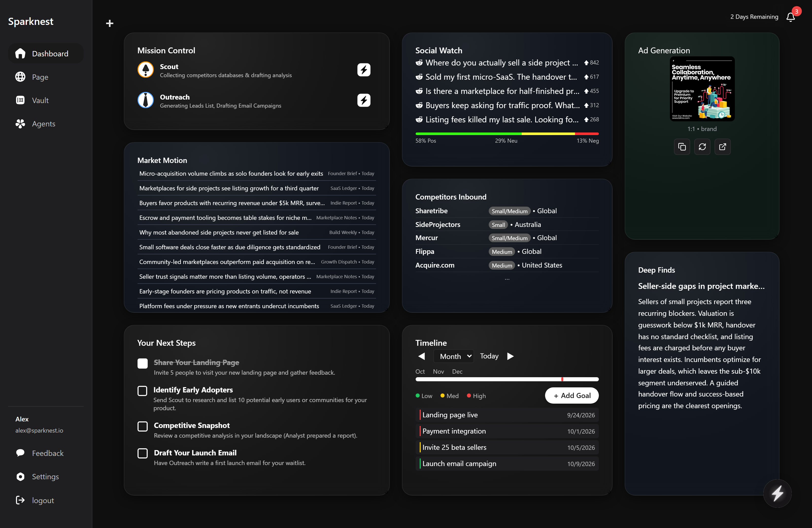Image resolution: width=812 pixels, height=528 pixels.
Task: Open Feedback from the sidebar
Action: tap(46, 453)
